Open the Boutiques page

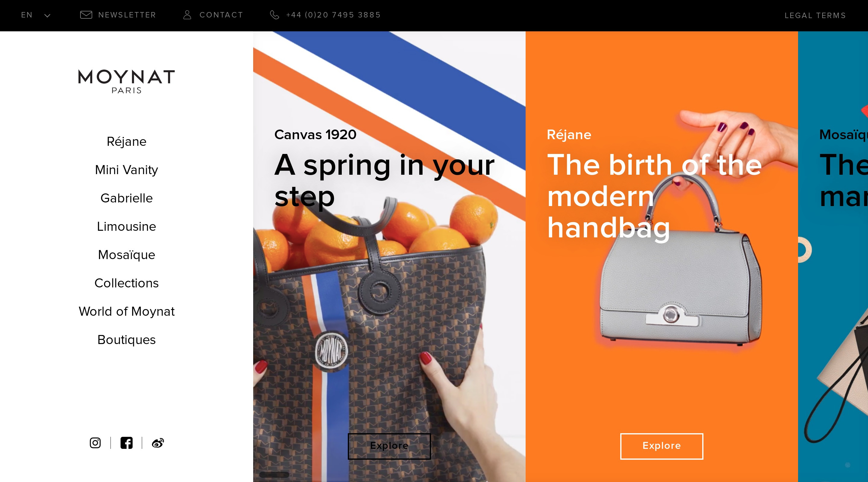[127, 340]
